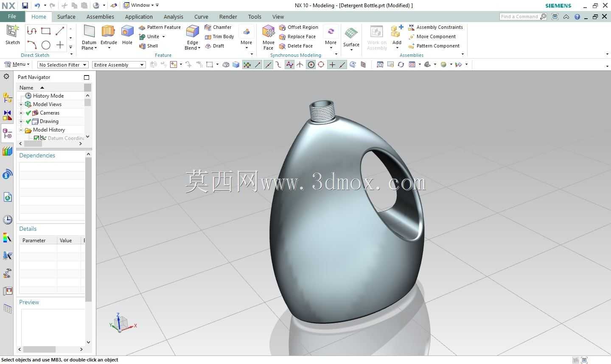Toggle the snap Quadrant Point option
611x364 pixels.
click(321, 64)
